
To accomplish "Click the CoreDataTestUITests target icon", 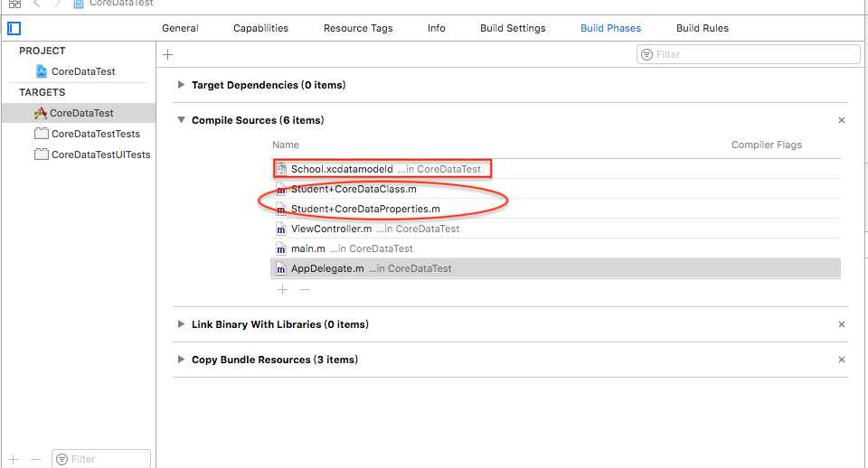I will (x=41, y=154).
